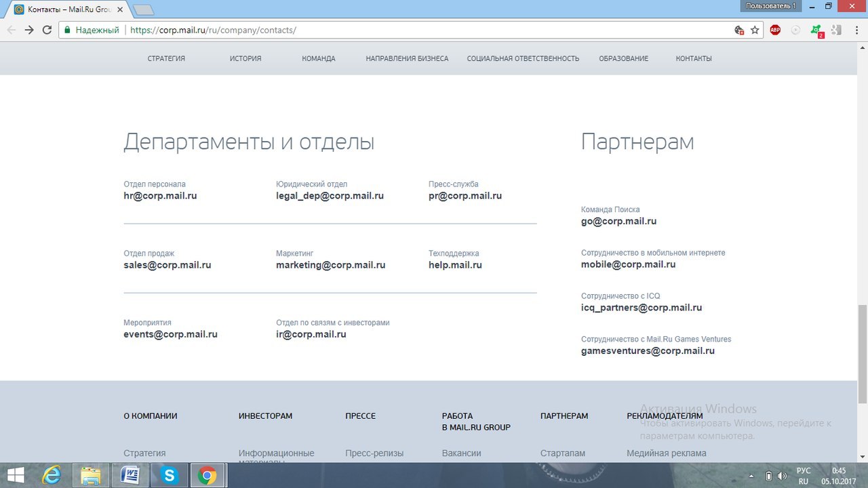Click the browser forward arrow

[x=29, y=30]
